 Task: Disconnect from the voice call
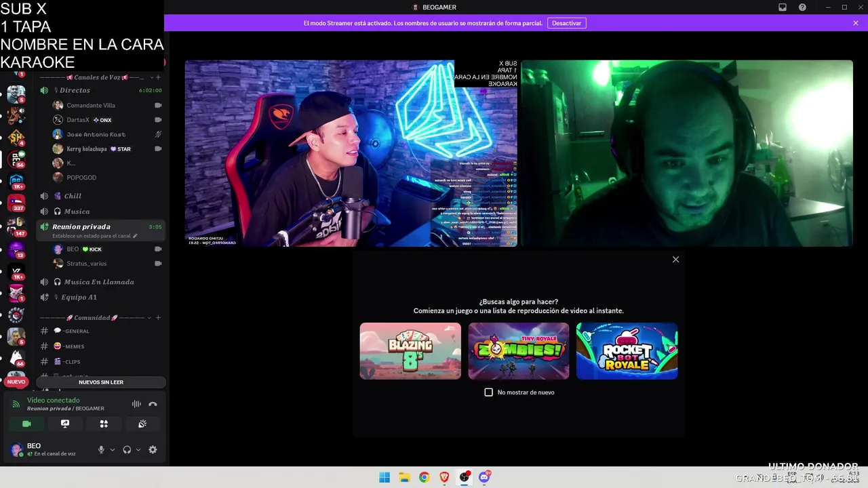pos(153,404)
